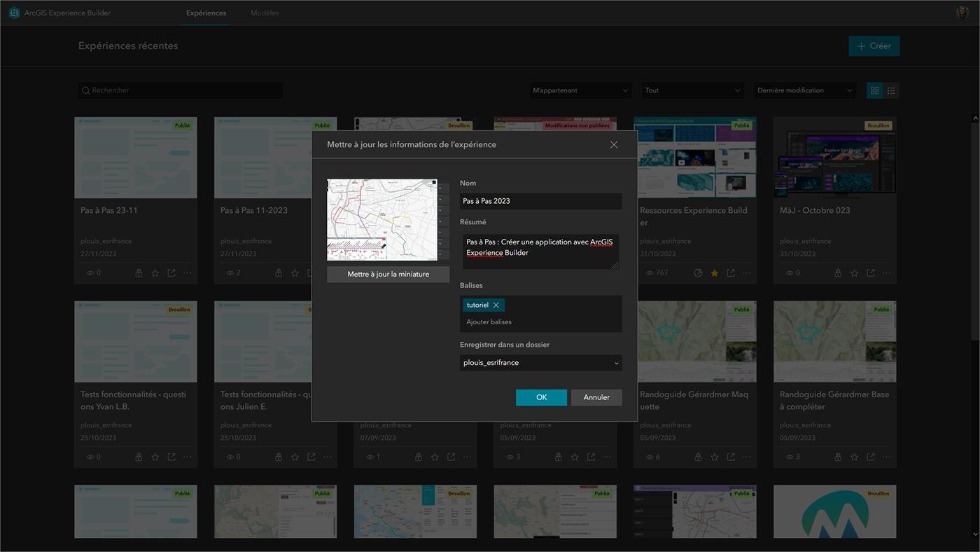
Task: Switch to grid view
Action: 874,90
